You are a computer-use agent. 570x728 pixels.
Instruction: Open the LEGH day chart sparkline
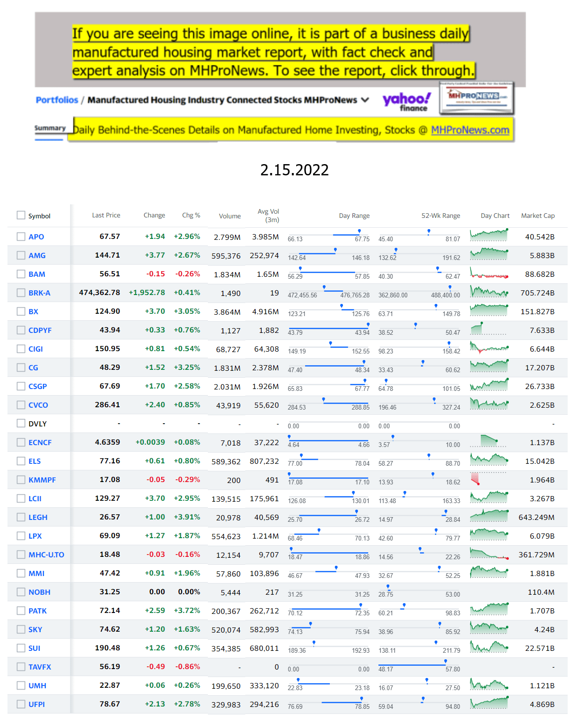tap(489, 515)
